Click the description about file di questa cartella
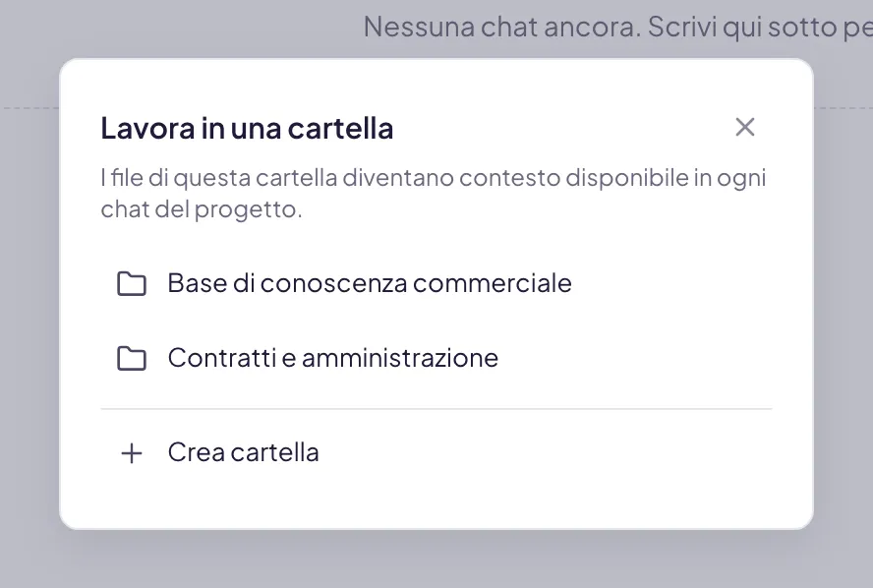This screenshot has width=873, height=588. tap(434, 194)
